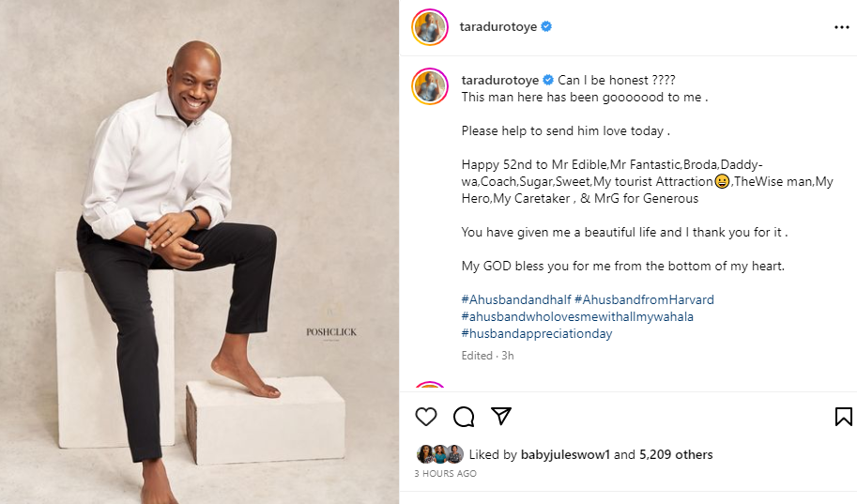The height and width of the screenshot is (504, 857).
Task: Click the post photo of the man
Action: 199,252
